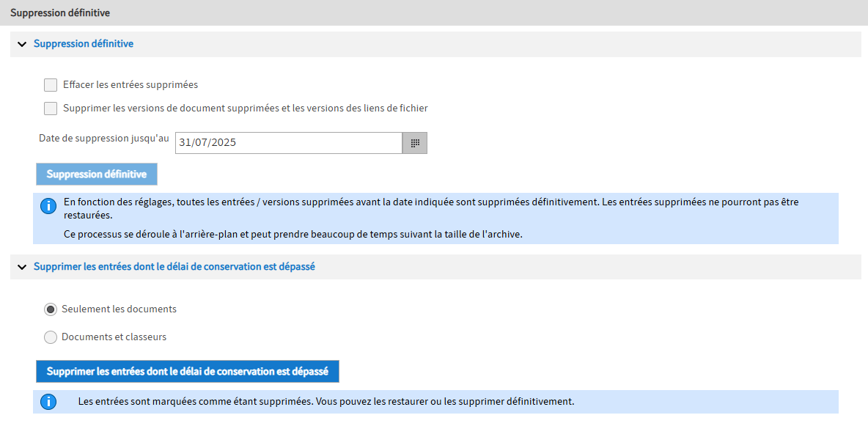Select the calendar grid icon beside the date
The width and height of the screenshot is (868, 437).
coord(414,142)
